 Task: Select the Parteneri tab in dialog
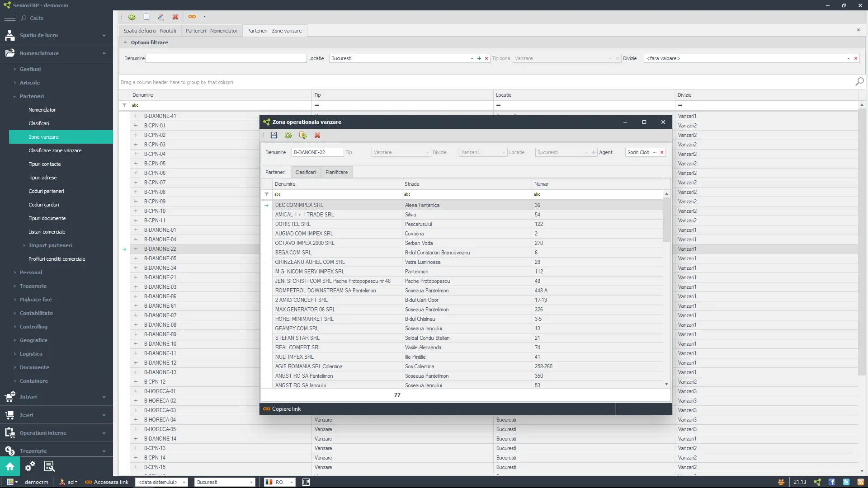(275, 172)
